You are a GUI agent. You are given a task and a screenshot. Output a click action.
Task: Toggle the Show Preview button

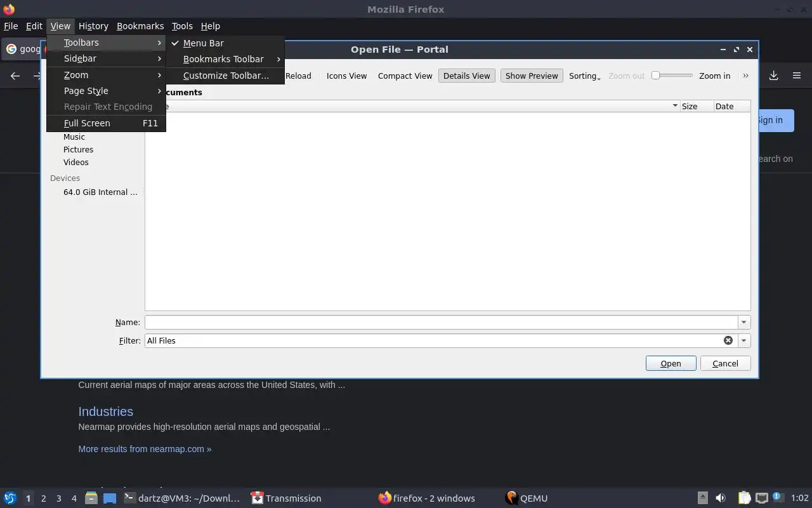click(x=532, y=76)
